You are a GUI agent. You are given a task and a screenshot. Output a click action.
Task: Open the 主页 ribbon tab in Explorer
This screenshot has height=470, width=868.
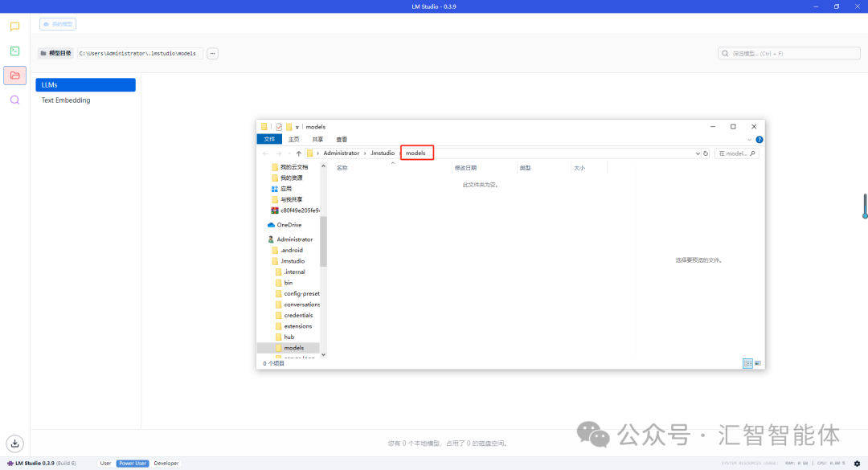point(294,140)
